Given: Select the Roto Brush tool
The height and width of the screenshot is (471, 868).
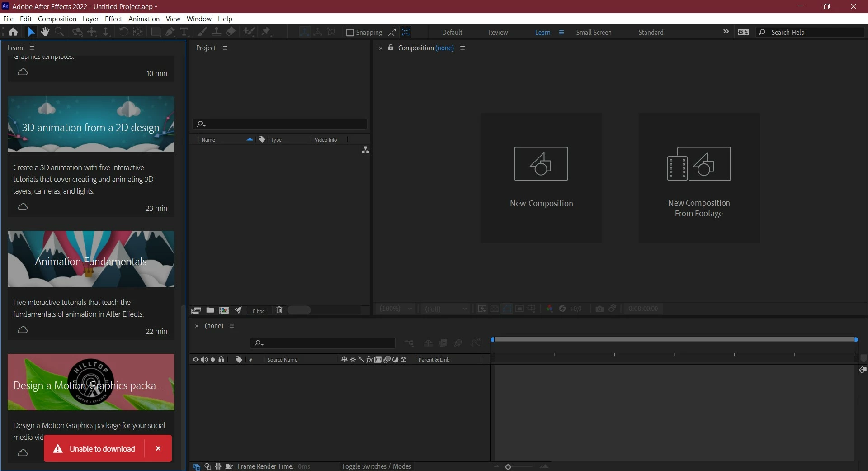Looking at the screenshot, I should [x=249, y=32].
